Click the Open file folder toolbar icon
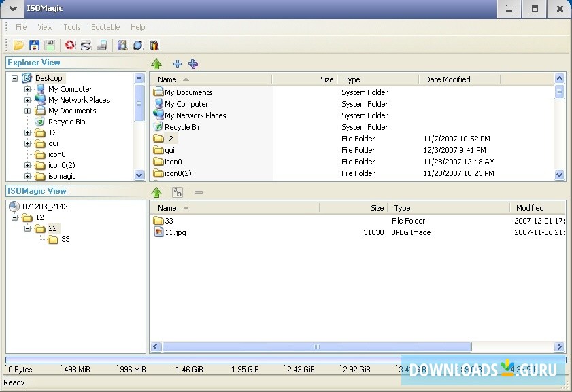572x392 pixels. [x=18, y=46]
